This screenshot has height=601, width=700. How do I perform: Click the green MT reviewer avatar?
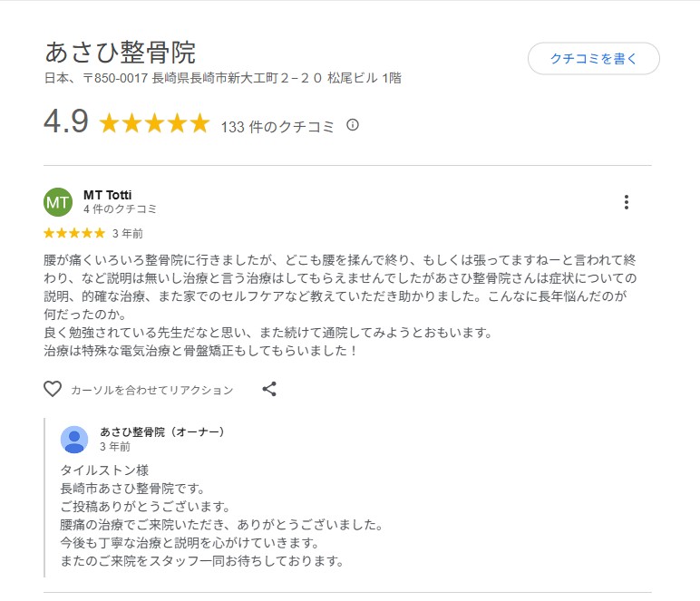point(58,202)
